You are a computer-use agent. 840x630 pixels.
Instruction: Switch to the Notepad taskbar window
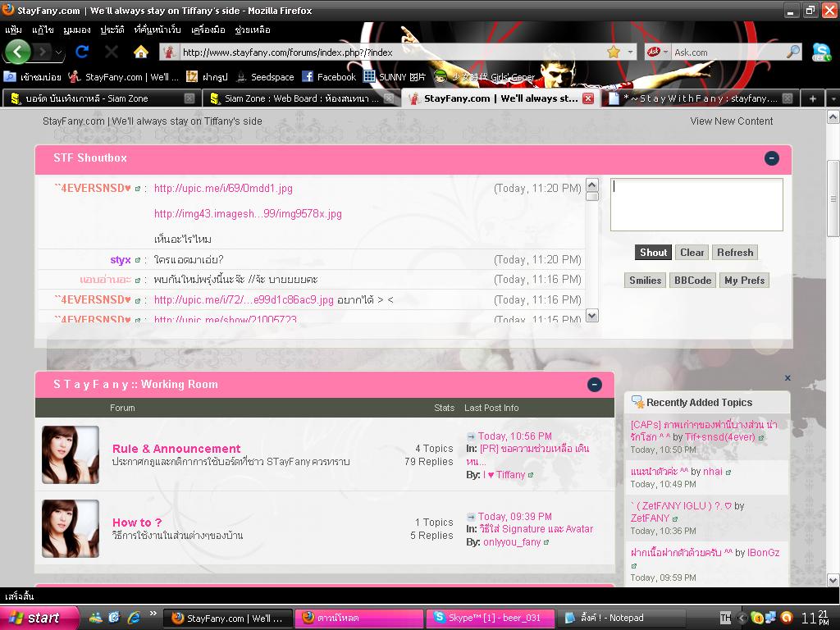pos(622,618)
